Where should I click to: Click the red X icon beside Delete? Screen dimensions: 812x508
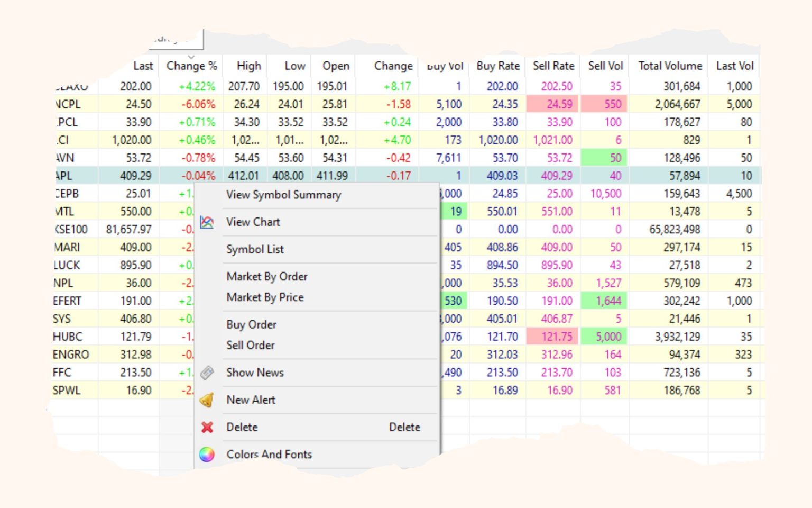pos(208,427)
